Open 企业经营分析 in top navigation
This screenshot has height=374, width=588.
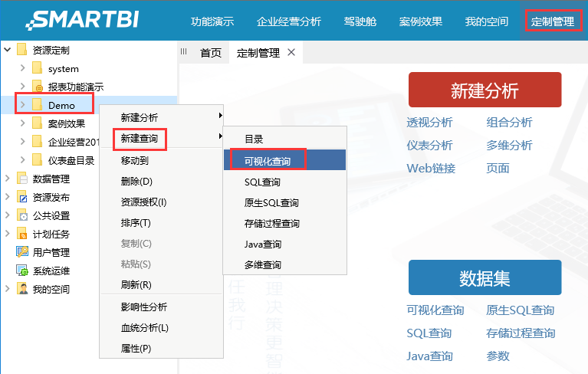coord(289,21)
